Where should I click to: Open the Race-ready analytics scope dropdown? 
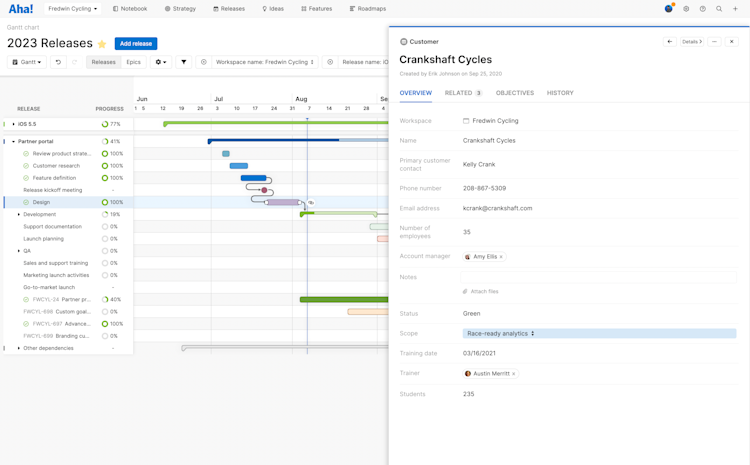[599, 333]
